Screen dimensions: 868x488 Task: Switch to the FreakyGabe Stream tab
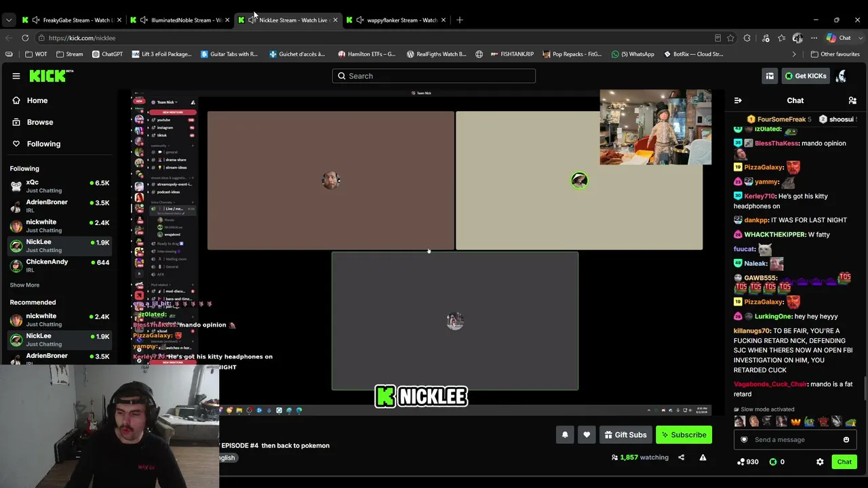coord(72,20)
